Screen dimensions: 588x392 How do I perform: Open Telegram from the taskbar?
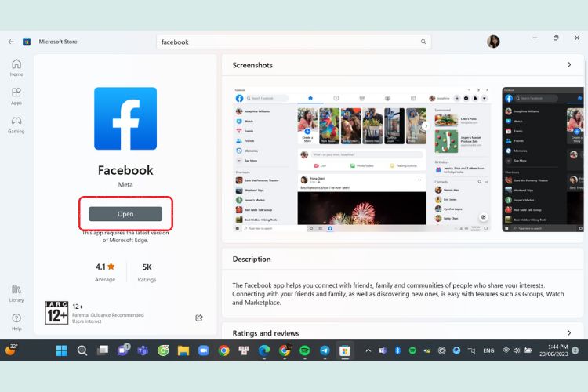[325, 350]
